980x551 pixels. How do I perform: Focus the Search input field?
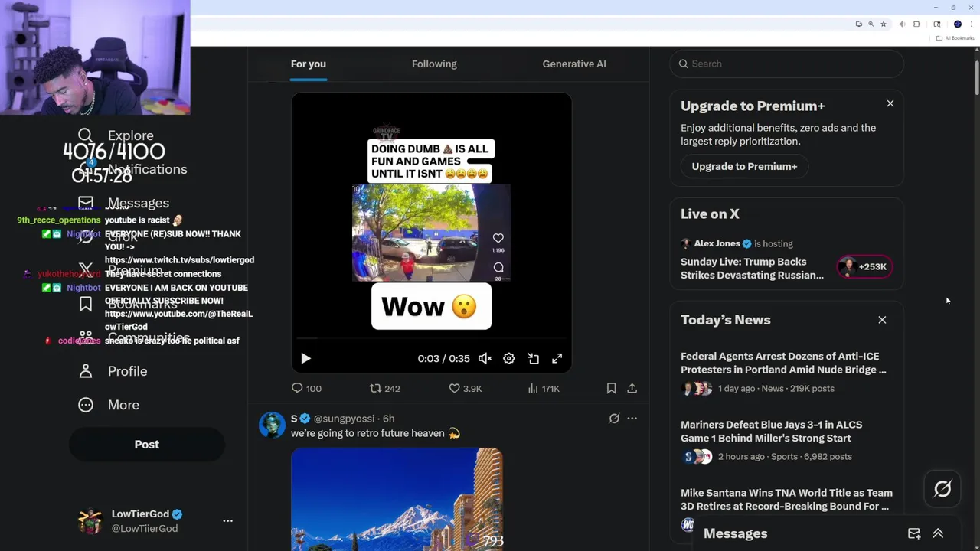(x=787, y=64)
